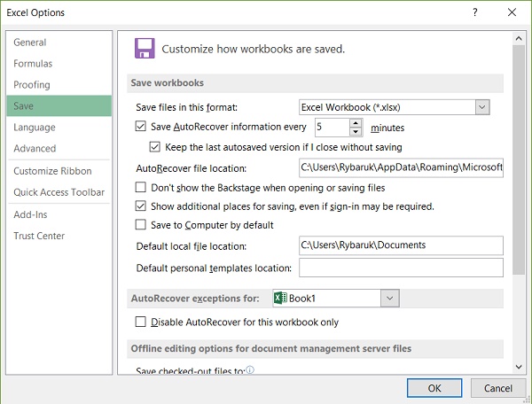Click the Offline editing options heading
This screenshot has height=404, width=532.
pos(271,348)
